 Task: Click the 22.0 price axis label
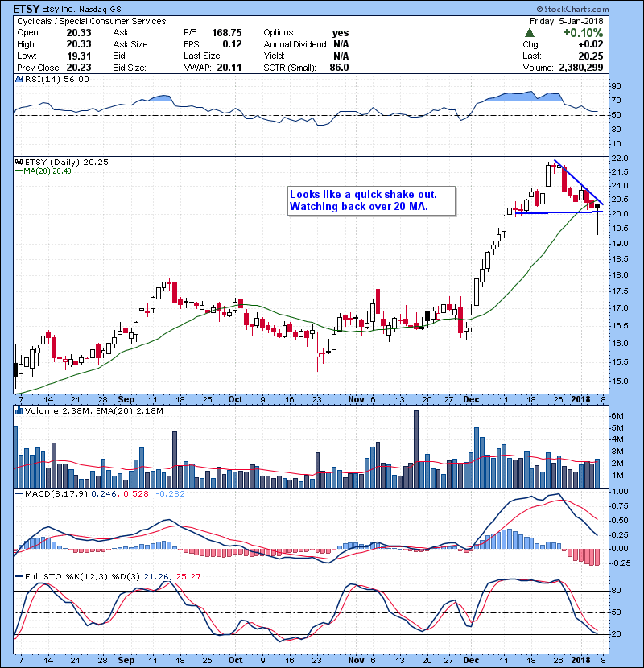click(620, 159)
